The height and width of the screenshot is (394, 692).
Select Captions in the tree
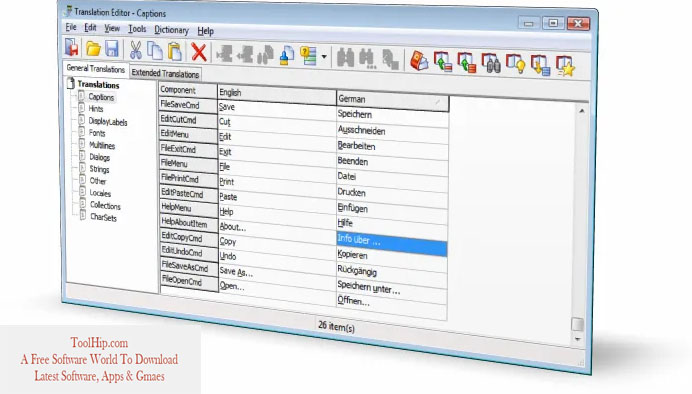[x=101, y=97]
